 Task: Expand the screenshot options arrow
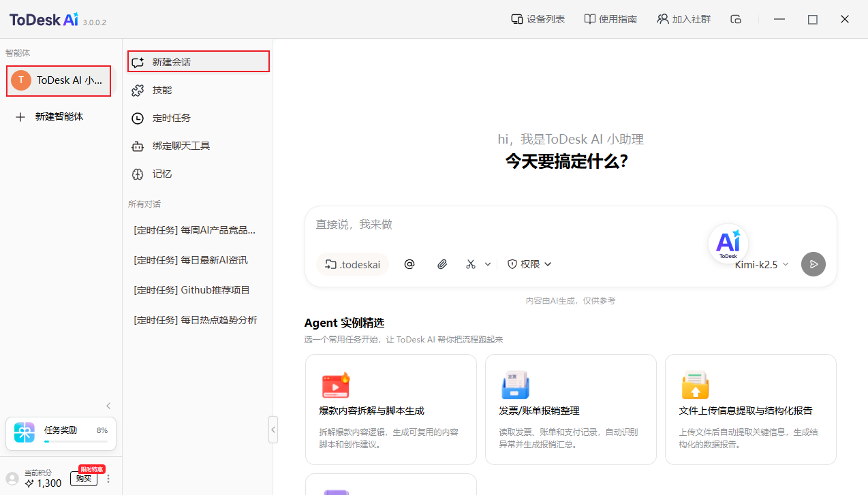[488, 264]
